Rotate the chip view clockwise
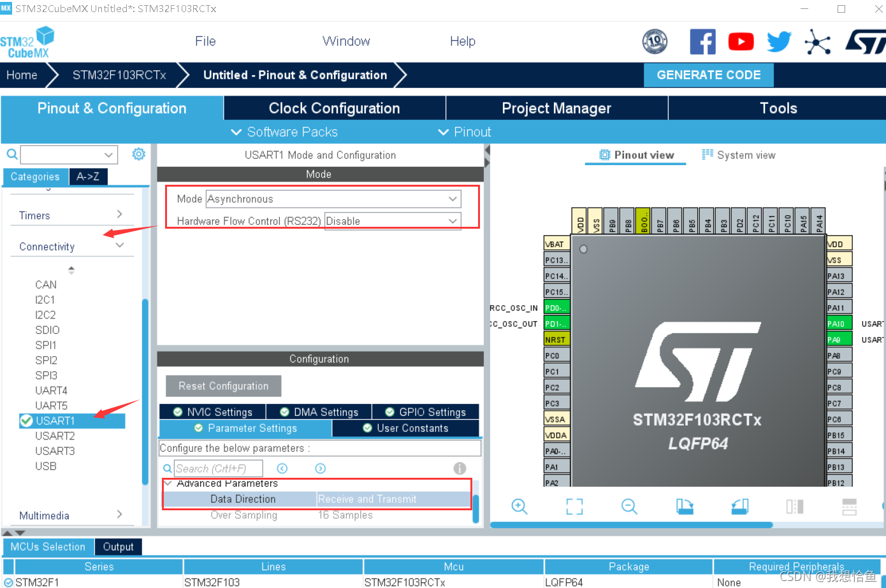This screenshot has width=886, height=588. [x=685, y=506]
